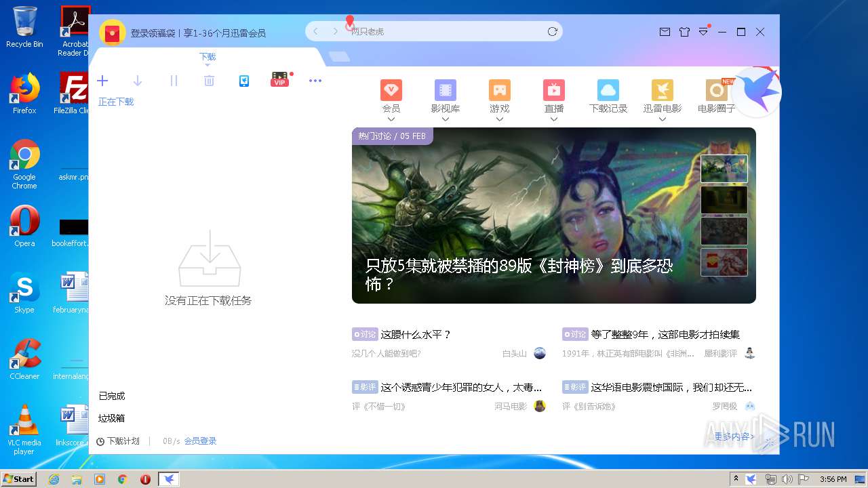Expand the chevron under 游戏
The image size is (868, 488).
click(x=500, y=119)
